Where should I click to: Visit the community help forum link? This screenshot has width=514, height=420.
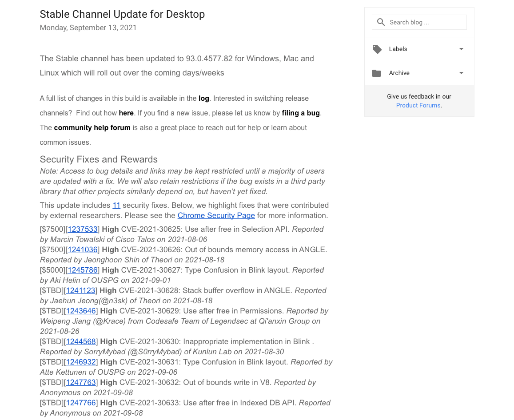(92, 128)
